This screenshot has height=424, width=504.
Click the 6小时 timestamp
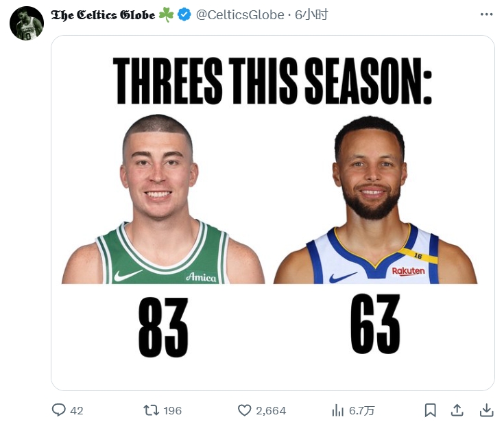click(311, 14)
